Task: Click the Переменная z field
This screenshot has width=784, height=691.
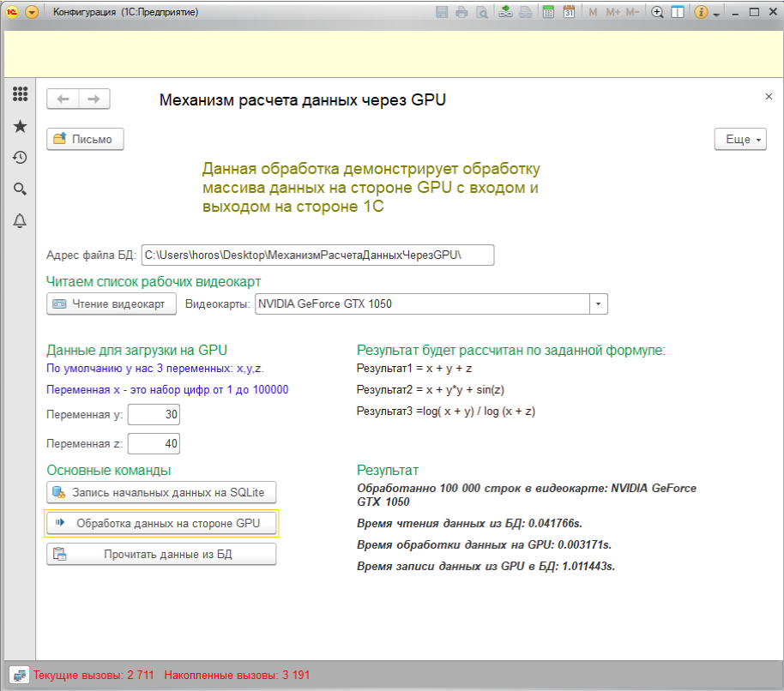Action: [x=154, y=444]
